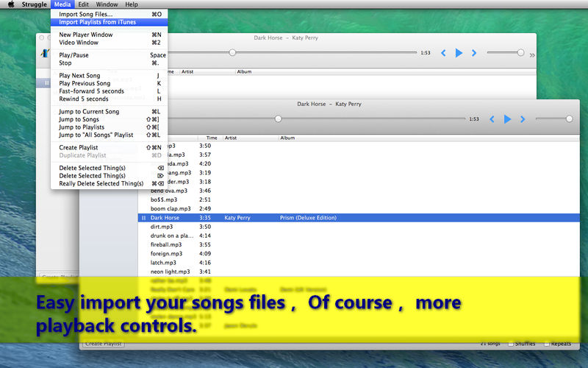Select Delete Selected Thing(s) with backspace shortcut

pyautogui.click(x=109, y=168)
